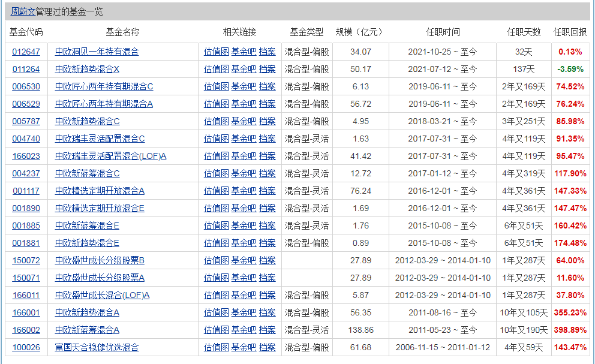Open fund 中欧瑞丰灵活配置混合C
This screenshot has height=364, width=595.
click(100, 139)
